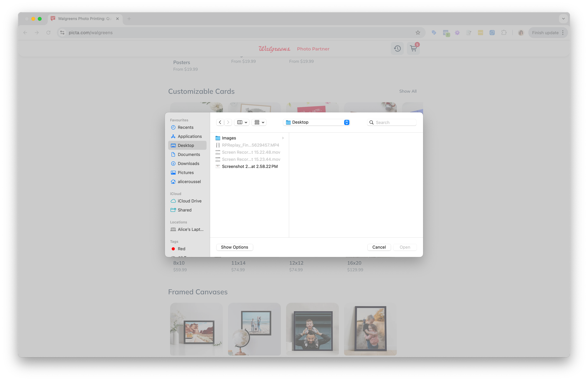This screenshot has width=588, height=381.
Task: Open aliceroussel home folder
Action: (189, 182)
